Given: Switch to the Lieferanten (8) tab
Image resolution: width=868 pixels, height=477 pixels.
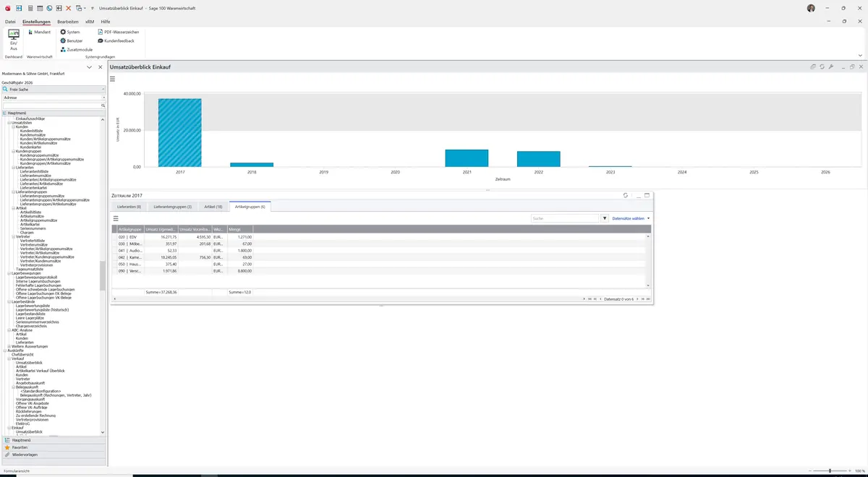Looking at the screenshot, I should click(129, 207).
